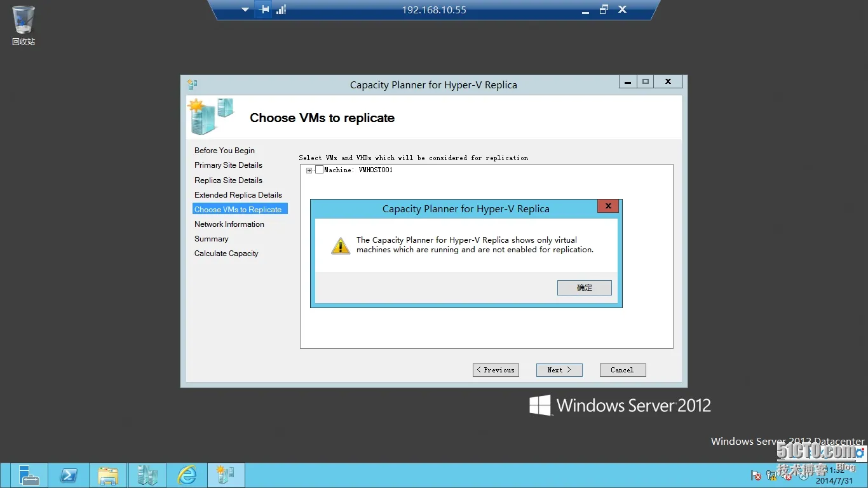The image size is (868, 488).
Task: Open Action Center flag in system tray
Action: pos(756,475)
